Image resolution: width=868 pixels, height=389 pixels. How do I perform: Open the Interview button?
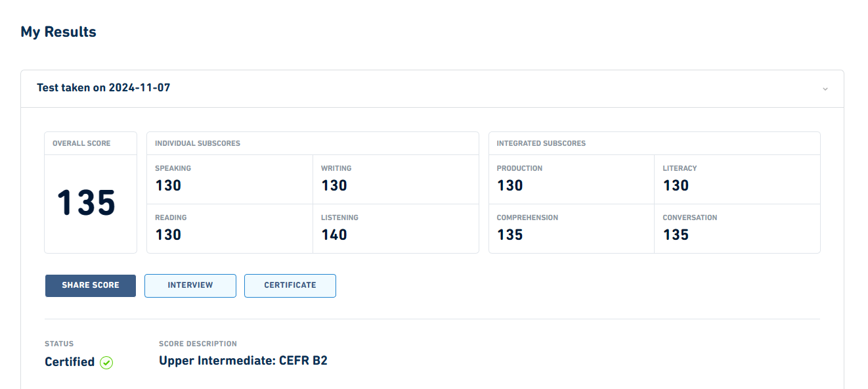point(190,286)
